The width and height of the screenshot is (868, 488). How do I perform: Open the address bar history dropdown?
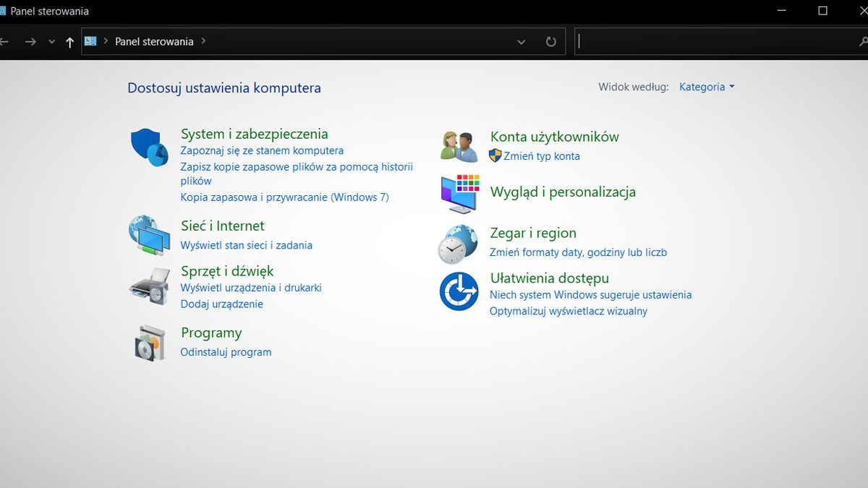[x=522, y=41]
